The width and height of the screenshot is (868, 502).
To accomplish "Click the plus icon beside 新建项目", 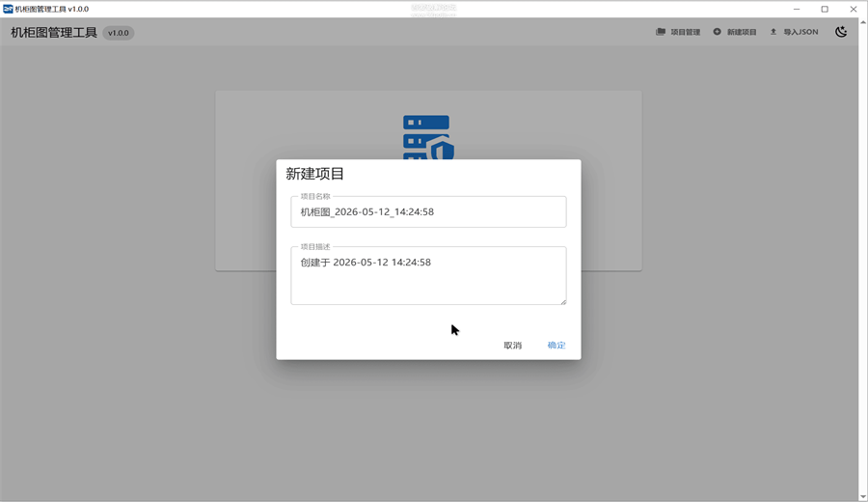I will (717, 32).
